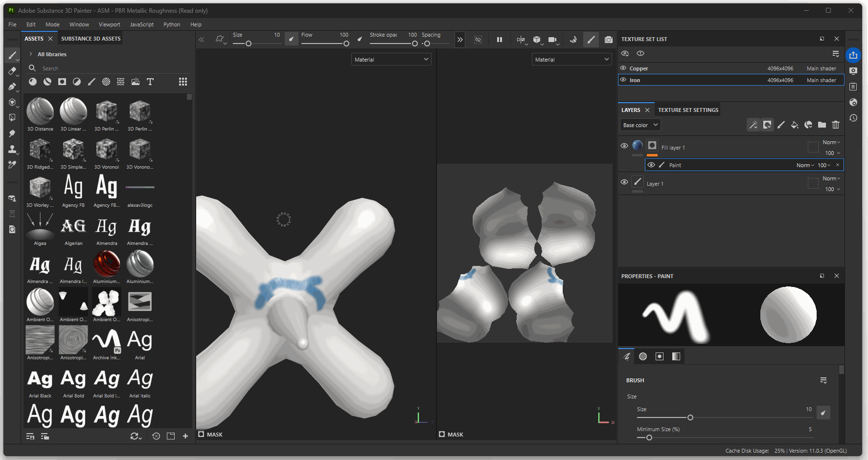Click the Export textures icon
This screenshot has height=460, width=868.
coord(853,55)
